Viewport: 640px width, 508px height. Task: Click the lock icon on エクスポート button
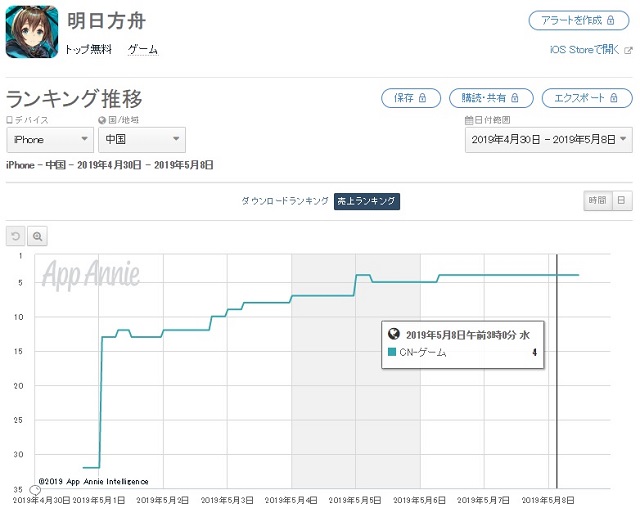click(x=614, y=98)
